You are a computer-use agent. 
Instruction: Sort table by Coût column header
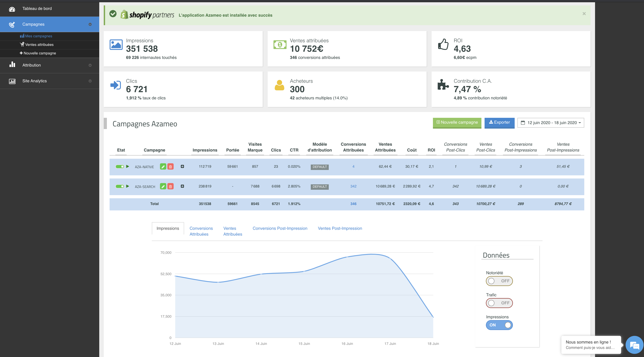[x=412, y=150]
